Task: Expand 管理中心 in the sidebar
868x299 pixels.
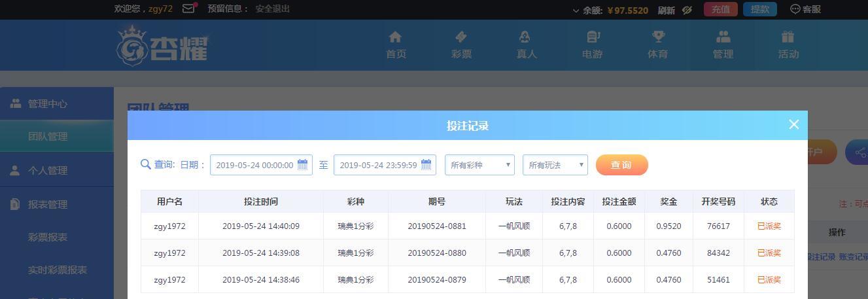Action: coord(57,103)
